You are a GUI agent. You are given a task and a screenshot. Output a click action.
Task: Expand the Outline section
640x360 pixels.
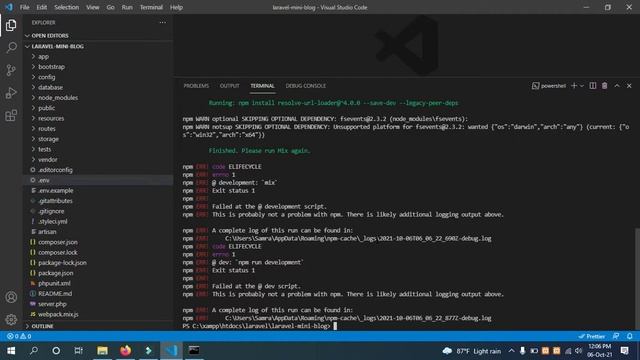98,326
